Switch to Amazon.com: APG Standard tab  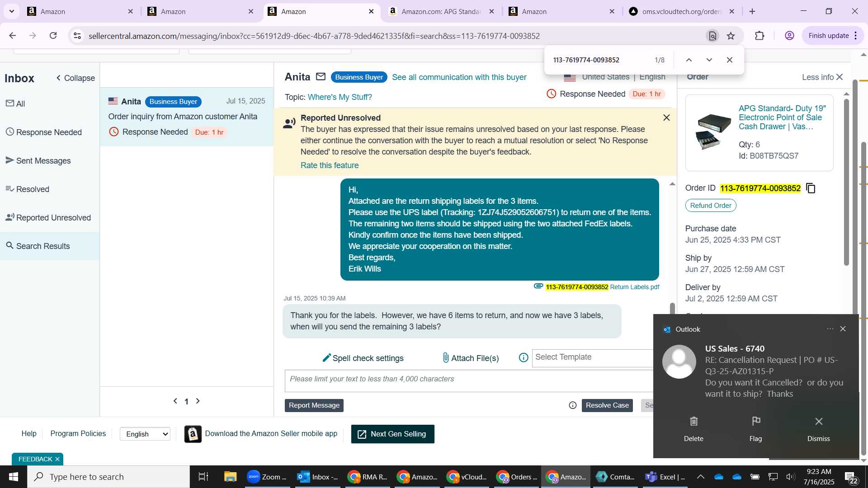[x=441, y=11]
